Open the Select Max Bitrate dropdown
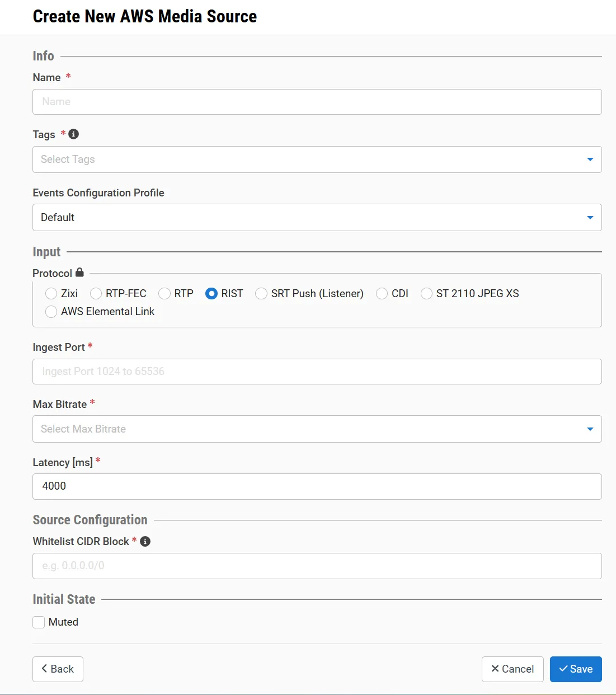 click(317, 429)
